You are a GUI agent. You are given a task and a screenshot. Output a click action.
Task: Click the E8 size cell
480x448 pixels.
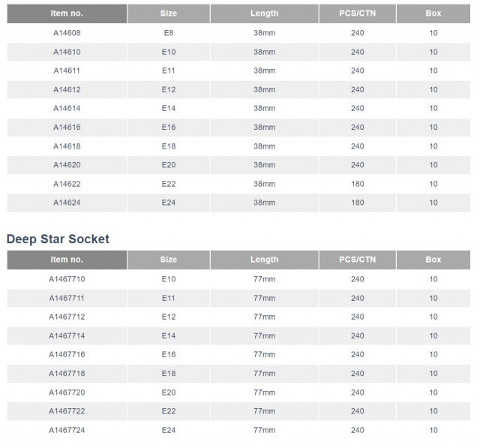pos(169,33)
